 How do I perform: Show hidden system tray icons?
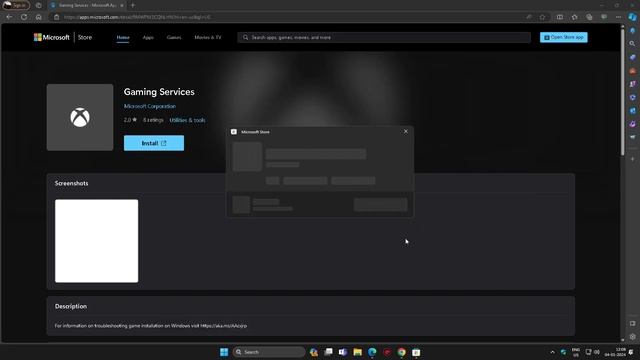tap(552, 352)
